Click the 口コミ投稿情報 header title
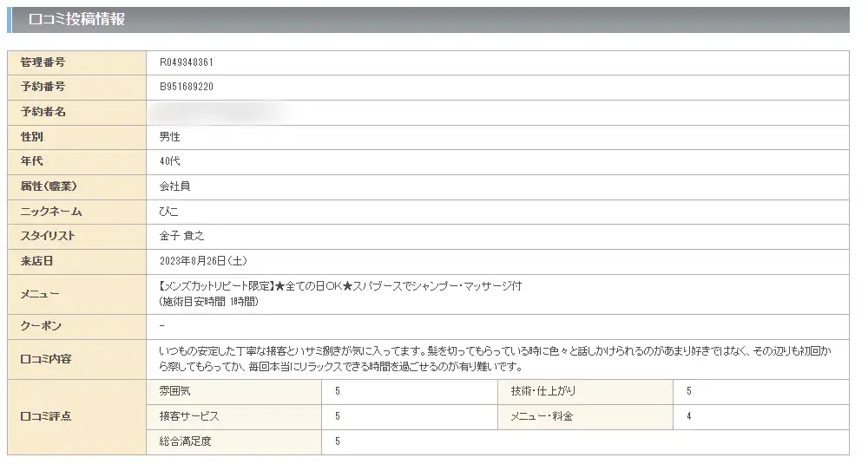 76,19
